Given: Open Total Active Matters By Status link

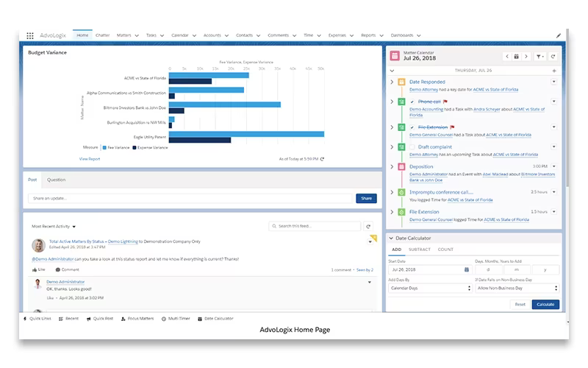Looking at the screenshot, I should (76, 241).
